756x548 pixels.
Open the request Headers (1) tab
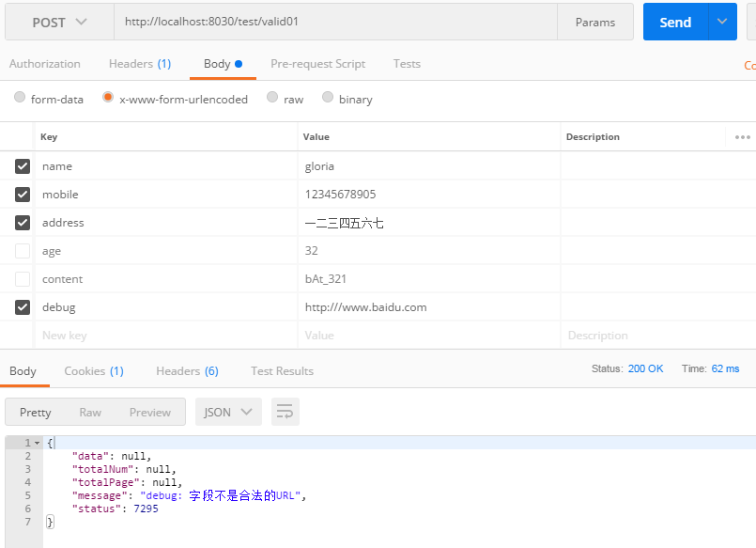139,64
